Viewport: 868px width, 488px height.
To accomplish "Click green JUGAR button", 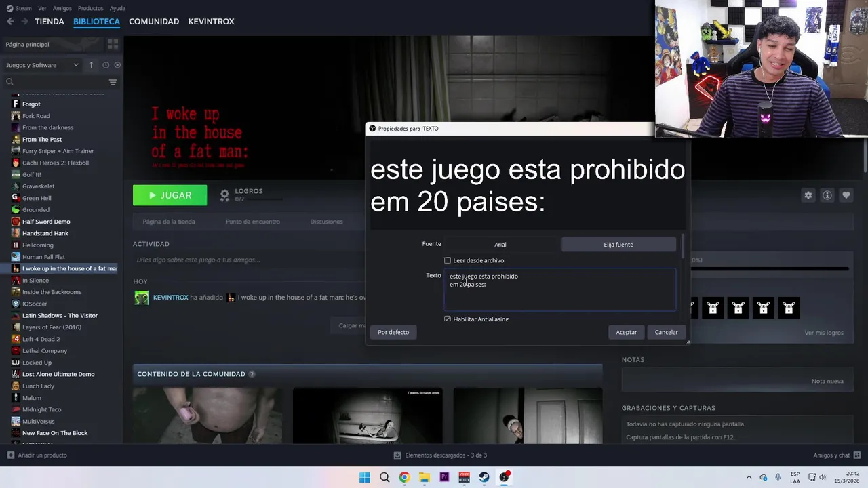I will point(170,195).
